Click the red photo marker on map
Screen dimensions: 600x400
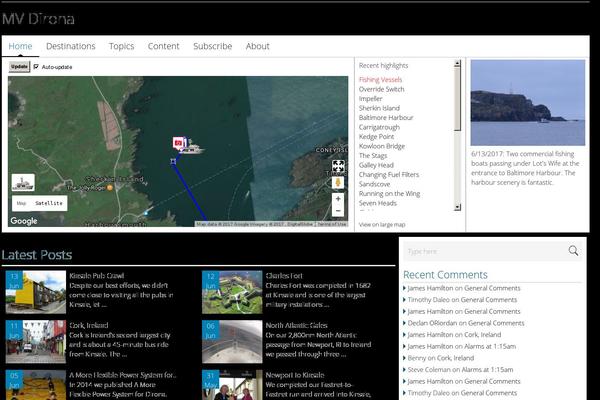(x=178, y=143)
